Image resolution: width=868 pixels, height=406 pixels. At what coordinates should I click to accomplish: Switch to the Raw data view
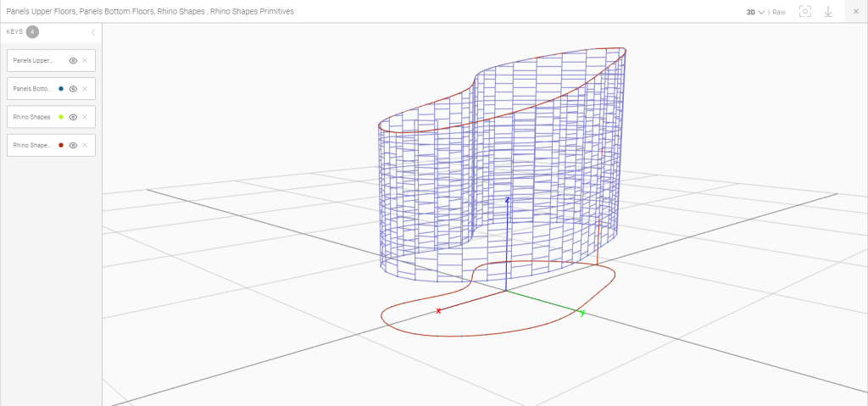[779, 13]
